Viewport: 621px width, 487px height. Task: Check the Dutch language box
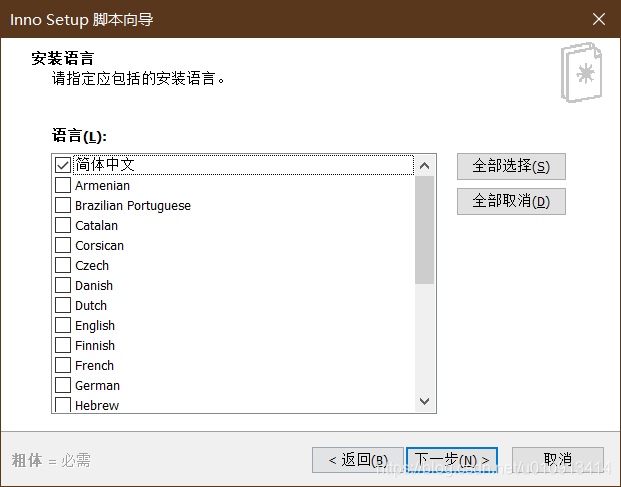pos(63,305)
